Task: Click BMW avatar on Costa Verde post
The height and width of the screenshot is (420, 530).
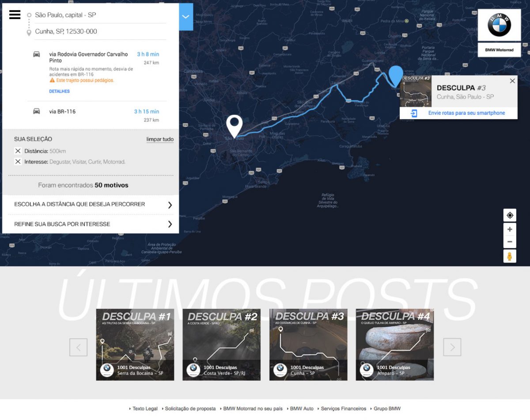Action: tap(193, 370)
